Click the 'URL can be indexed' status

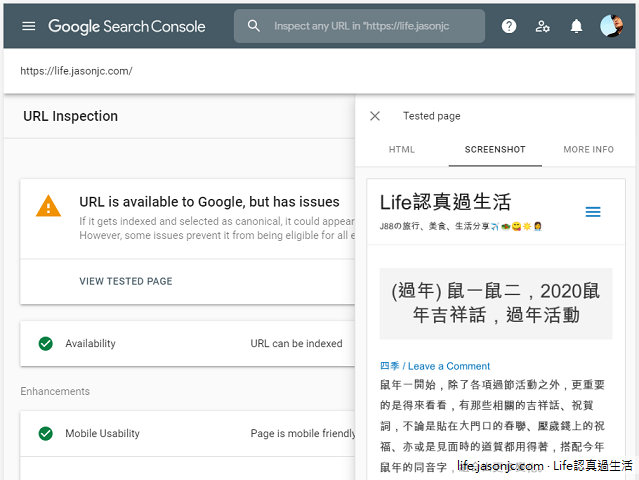pos(296,343)
